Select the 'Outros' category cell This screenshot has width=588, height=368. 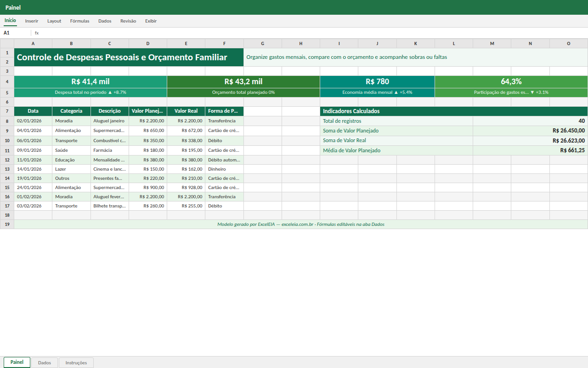click(x=72, y=178)
